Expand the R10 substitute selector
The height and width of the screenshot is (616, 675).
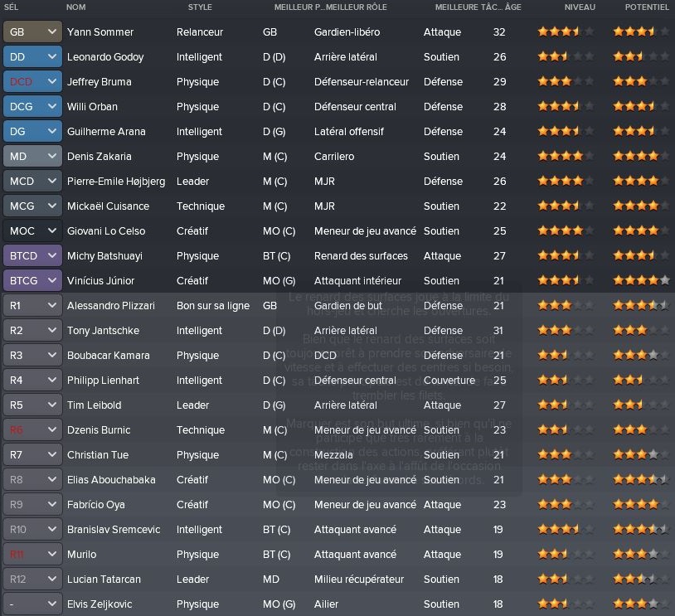pyautogui.click(x=32, y=530)
